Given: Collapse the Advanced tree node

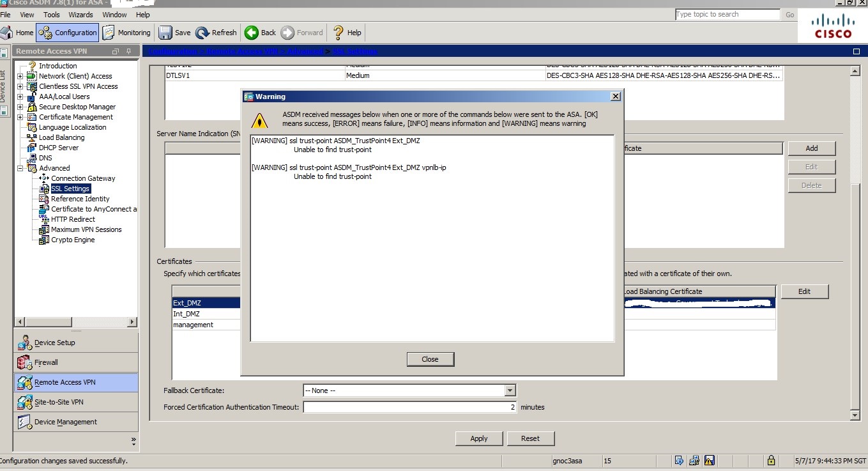Looking at the screenshot, I should coord(20,168).
